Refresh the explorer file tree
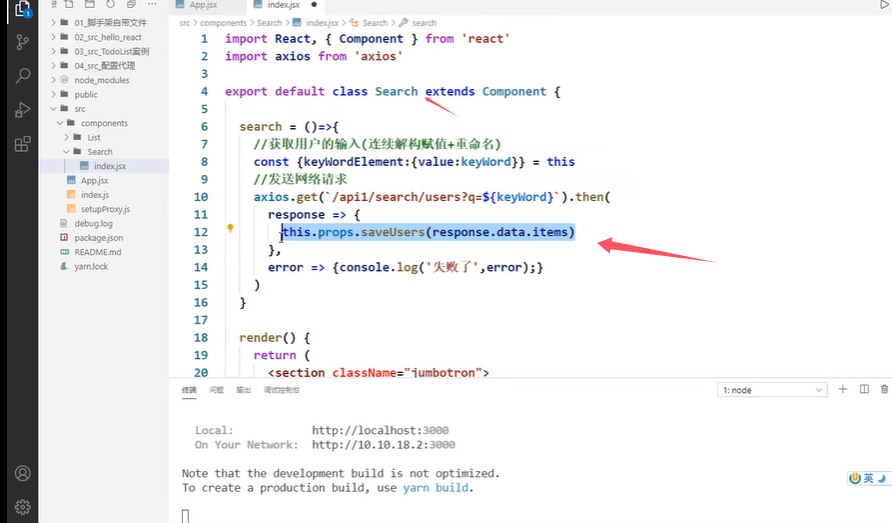892x523 pixels. click(110, 4)
